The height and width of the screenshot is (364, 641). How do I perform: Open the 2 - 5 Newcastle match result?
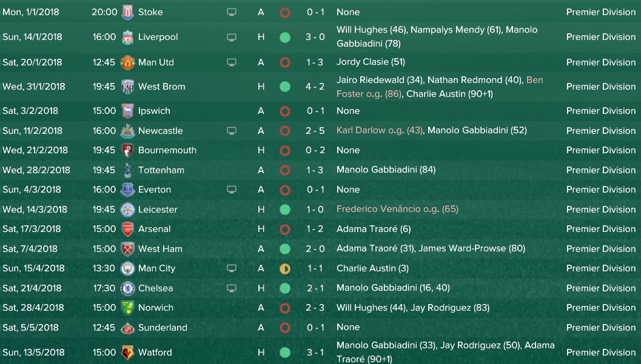point(315,131)
